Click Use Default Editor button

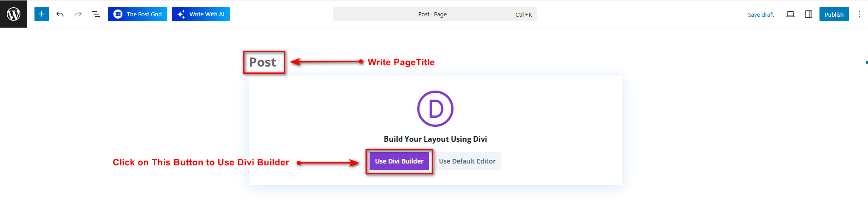point(467,161)
